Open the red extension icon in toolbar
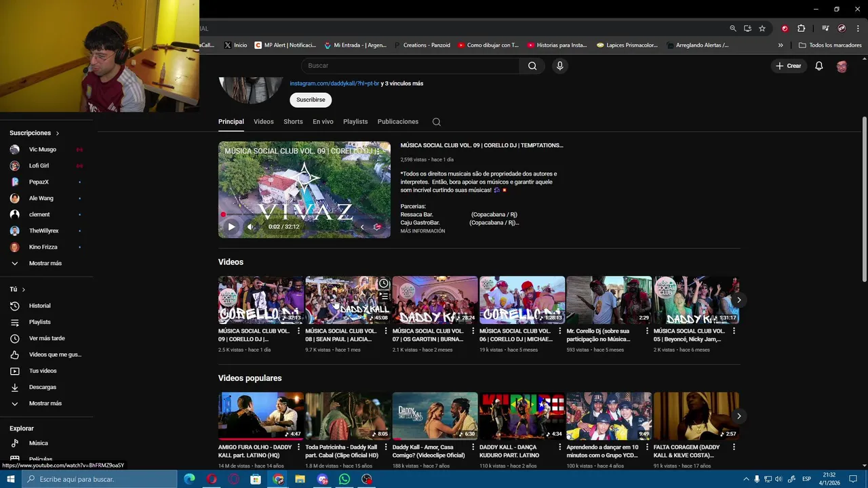Viewport: 868px width, 488px height. click(x=785, y=28)
